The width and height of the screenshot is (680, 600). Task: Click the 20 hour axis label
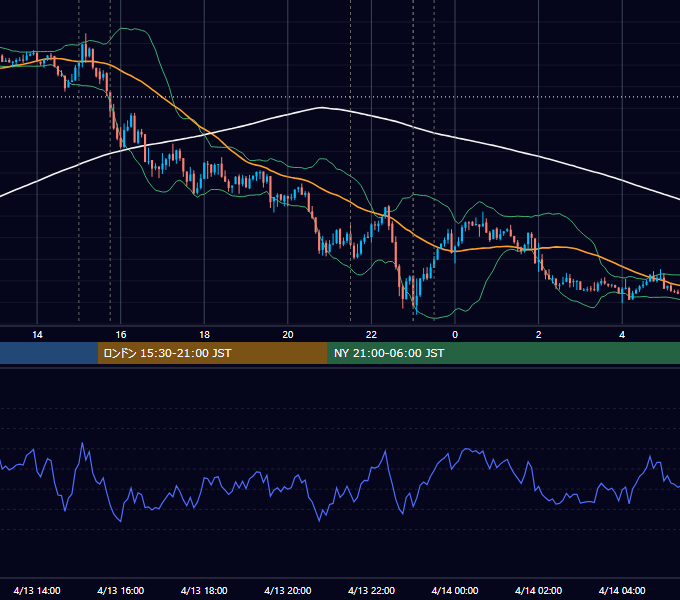tap(288, 335)
